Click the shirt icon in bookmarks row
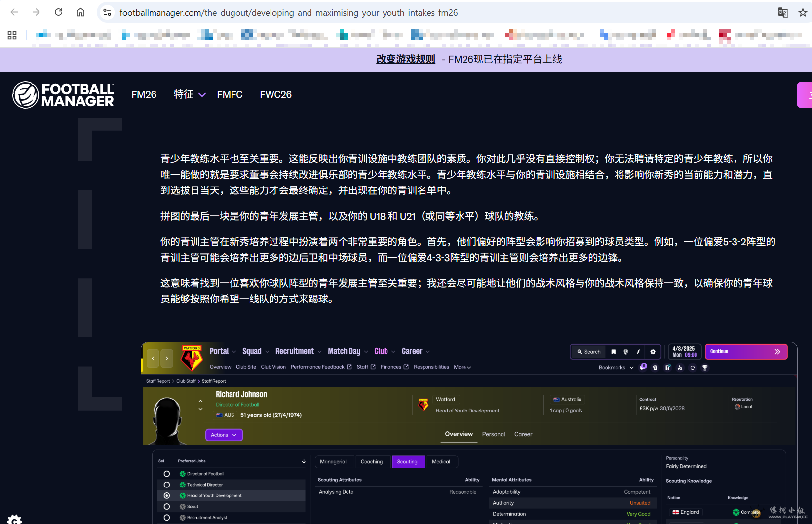812x524 pixels. tap(655, 368)
